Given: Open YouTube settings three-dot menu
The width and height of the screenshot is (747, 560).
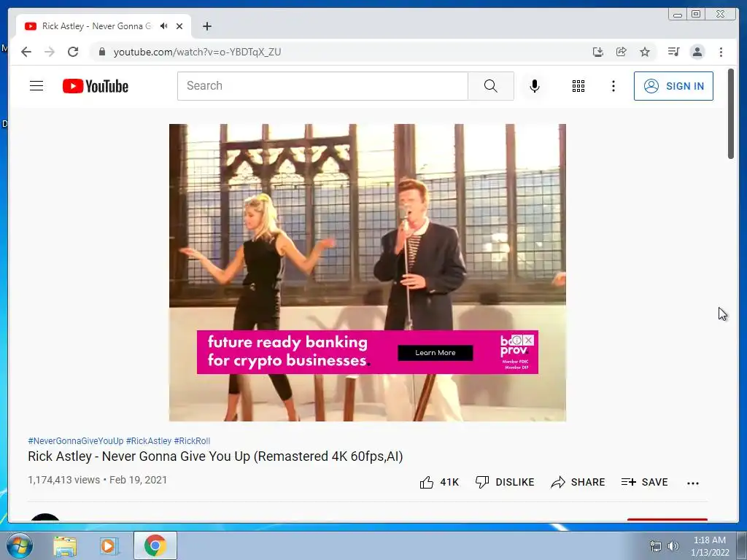Looking at the screenshot, I should (x=613, y=86).
